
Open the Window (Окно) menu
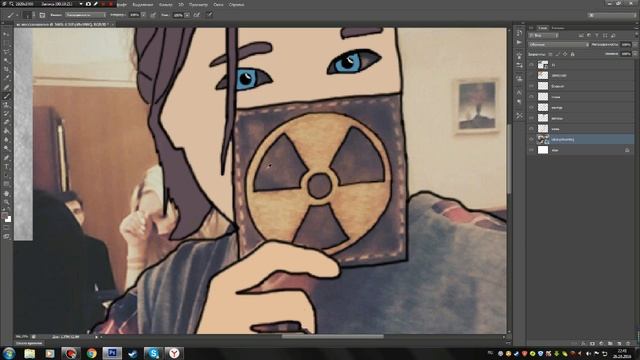point(218,4)
